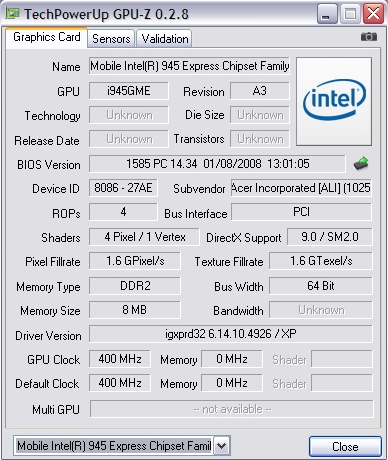Click the Memory Size field 8 MB
Screen dimensions: 388x460
tap(135, 310)
